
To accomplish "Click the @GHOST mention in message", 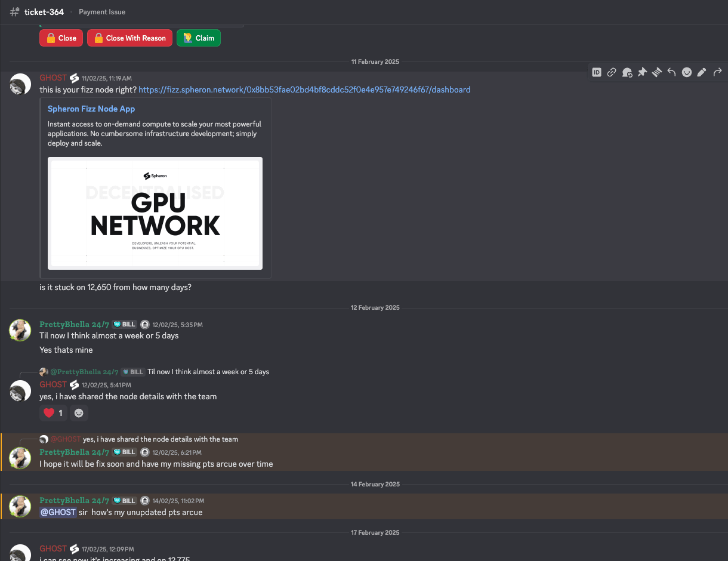I will (x=58, y=512).
